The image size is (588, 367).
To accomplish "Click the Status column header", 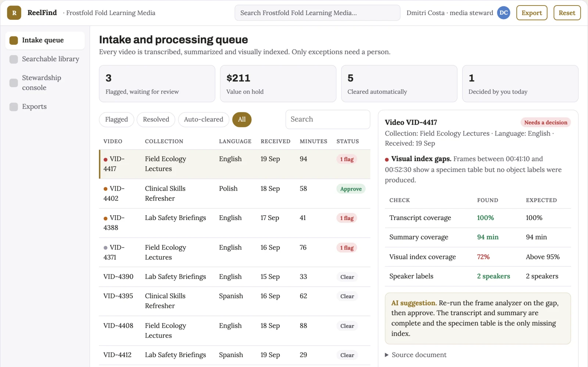I will coord(348,141).
